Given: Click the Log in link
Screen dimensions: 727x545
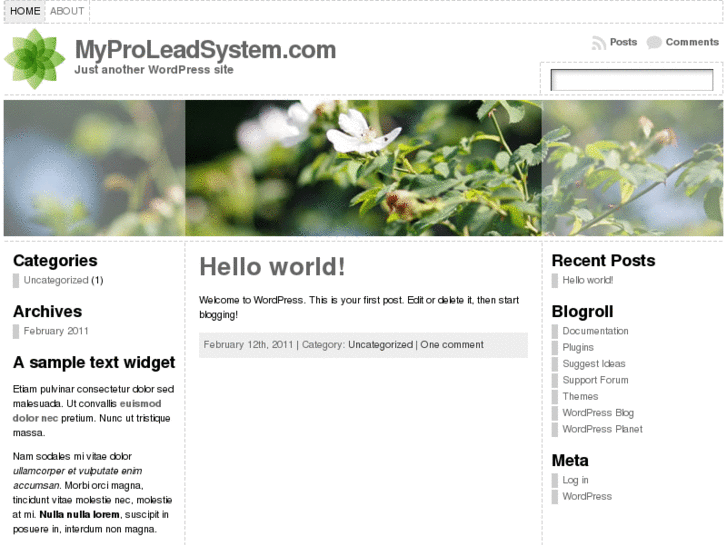Looking at the screenshot, I should click(575, 480).
